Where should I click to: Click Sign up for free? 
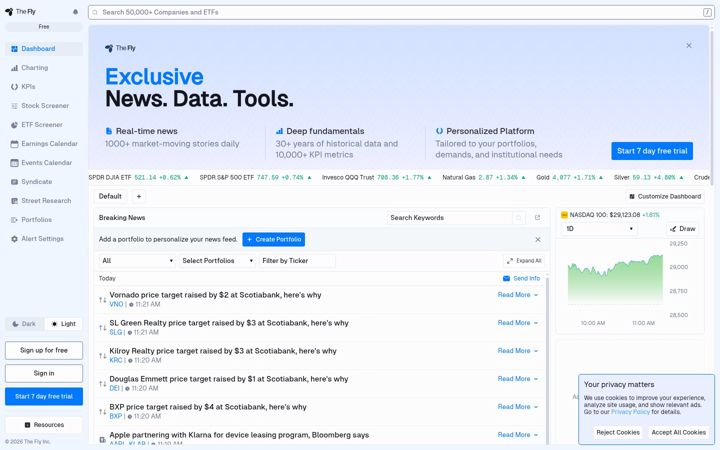44,350
